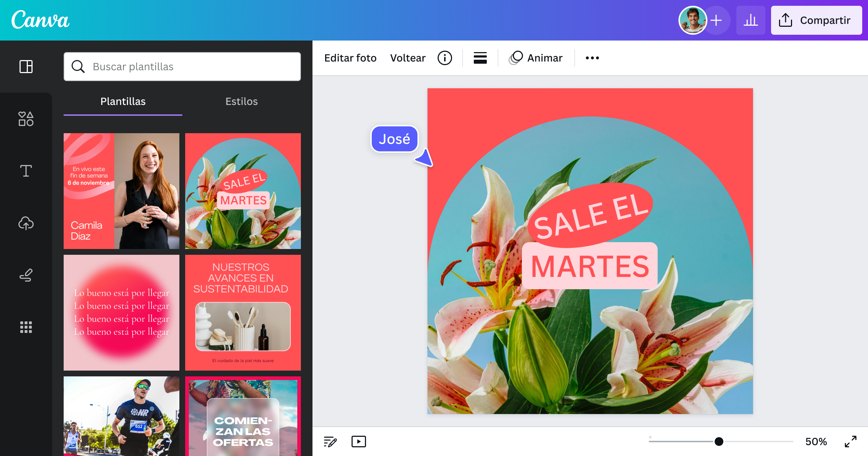Open the Uploads panel
The width and height of the screenshot is (868, 456).
(26, 223)
